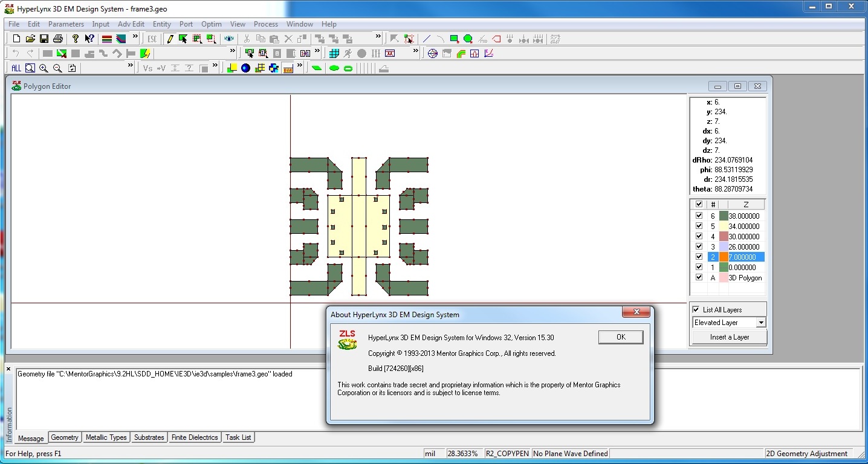
Task: Open the File menu
Action: pos(14,24)
